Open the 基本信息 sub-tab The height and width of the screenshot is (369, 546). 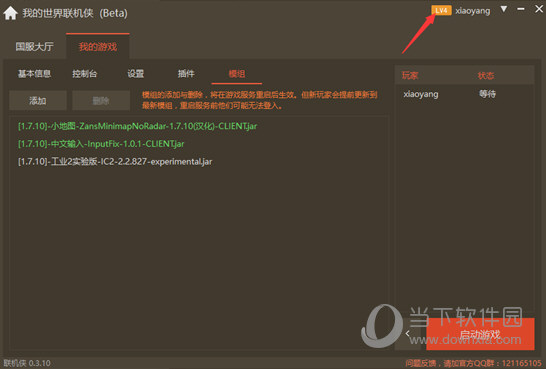click(34, 74)
